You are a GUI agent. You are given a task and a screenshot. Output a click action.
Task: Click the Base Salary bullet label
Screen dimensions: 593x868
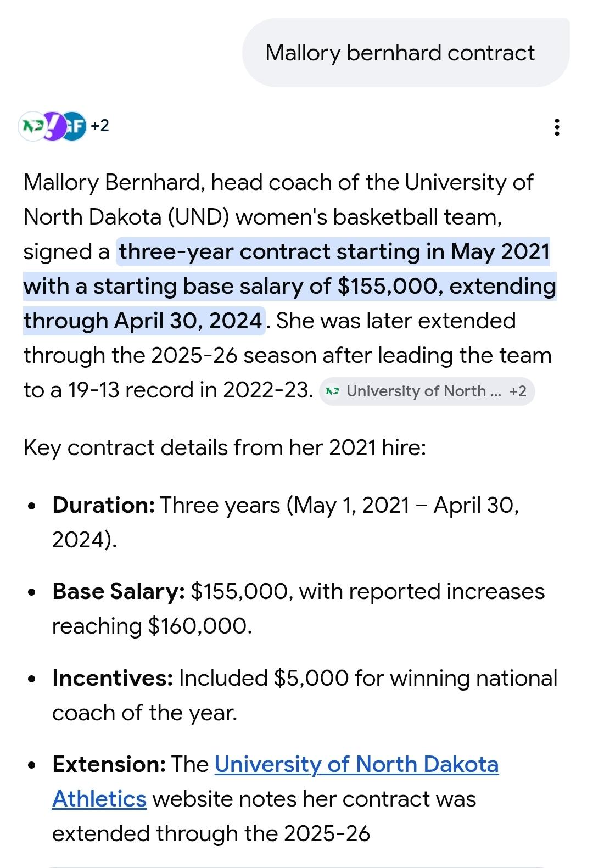pyautogui.click(x=118, y=591)
